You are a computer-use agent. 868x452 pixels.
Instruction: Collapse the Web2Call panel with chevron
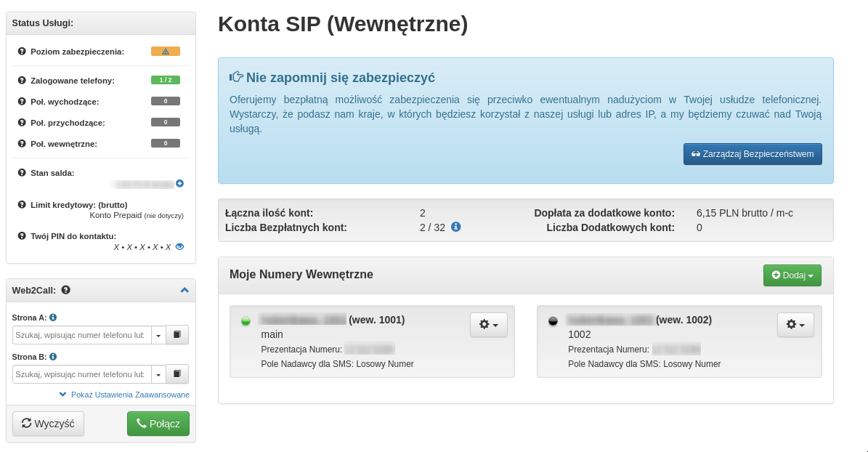click(x=184, y=290)
